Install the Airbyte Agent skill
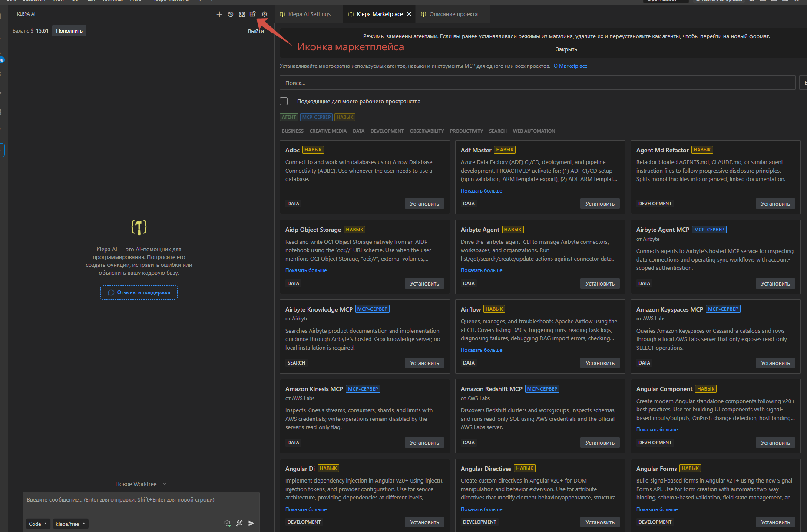 (600, 283)
